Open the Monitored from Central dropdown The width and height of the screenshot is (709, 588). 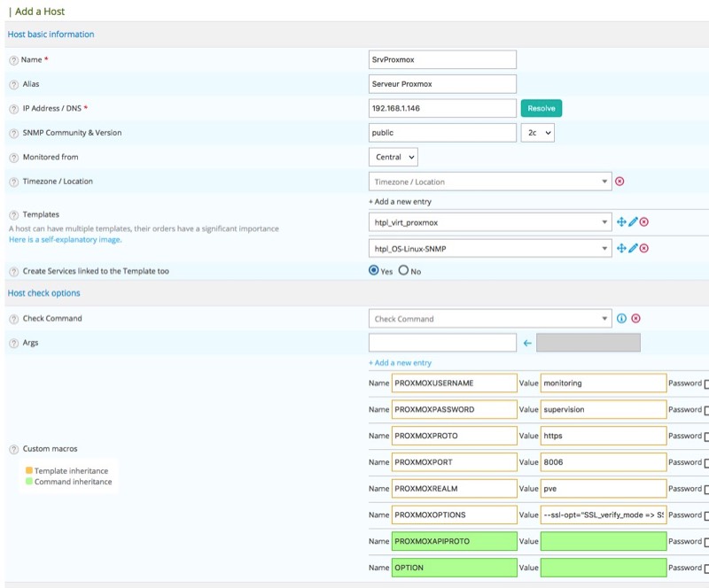[x=393, y=157]
